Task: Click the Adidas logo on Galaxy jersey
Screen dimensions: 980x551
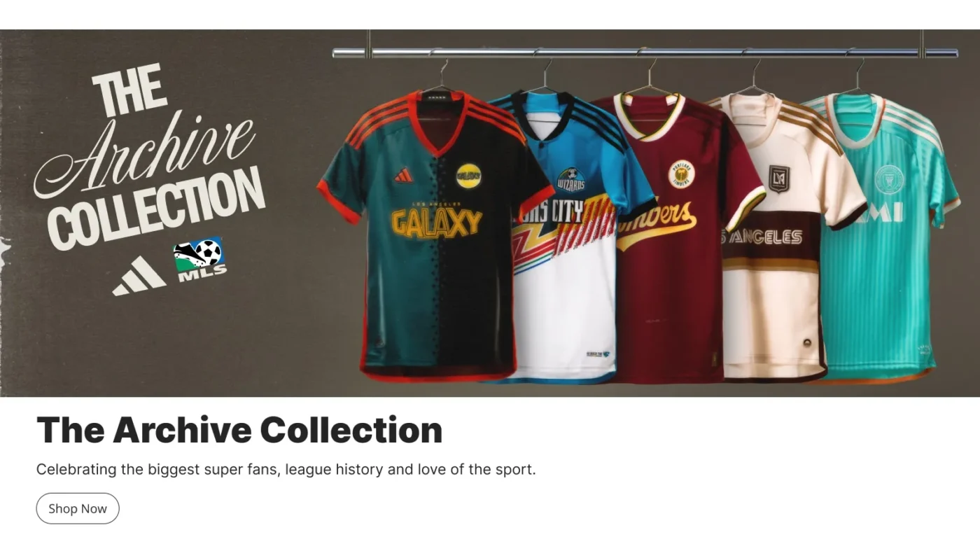Action: [x=403, y=175]
